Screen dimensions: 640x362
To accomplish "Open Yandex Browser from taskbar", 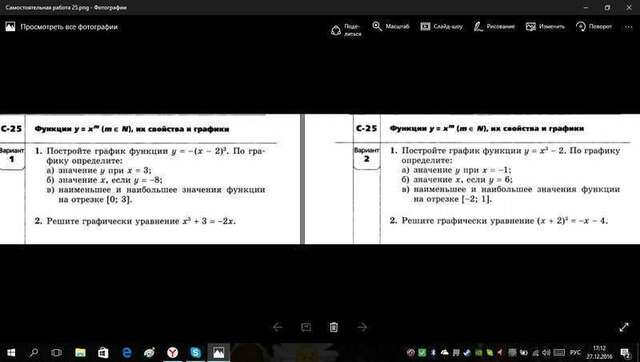I will click(173, 352).
